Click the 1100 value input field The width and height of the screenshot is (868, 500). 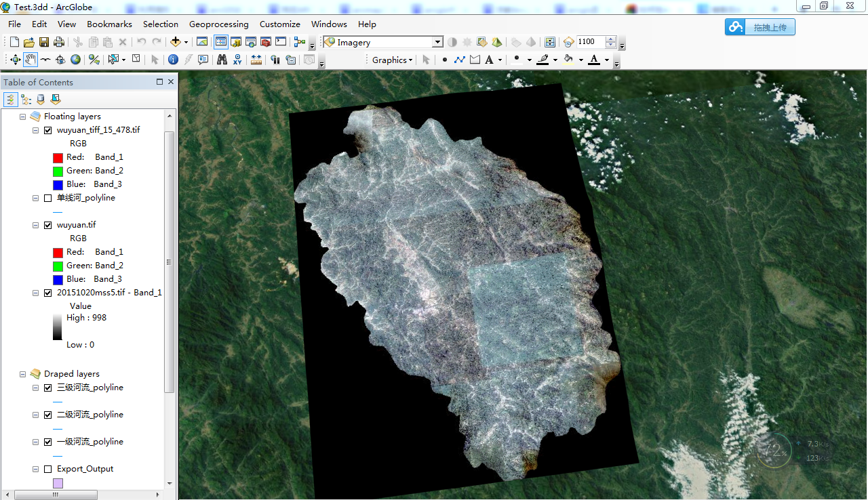click(x=590, y=42)
